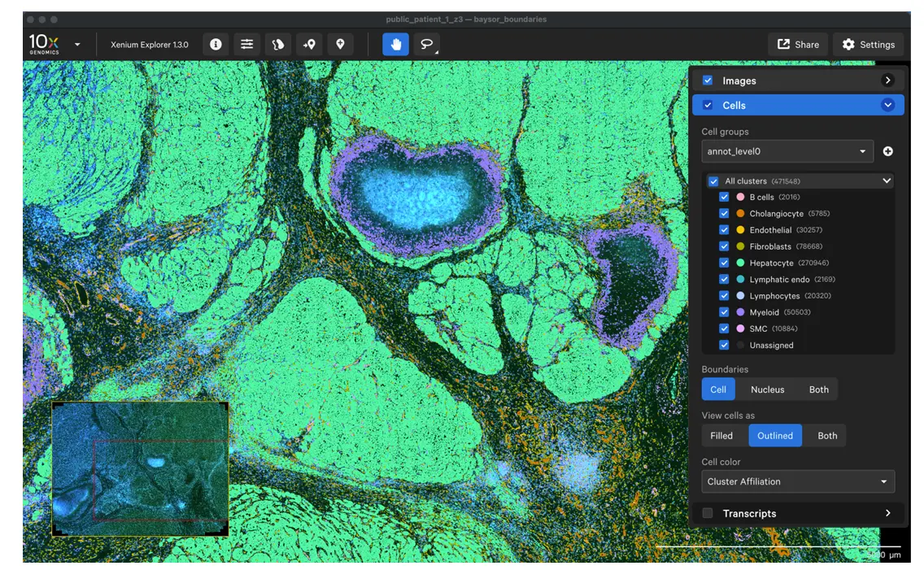
Task: Uncheck the Myeloid cluster
Action: point(724,313)
